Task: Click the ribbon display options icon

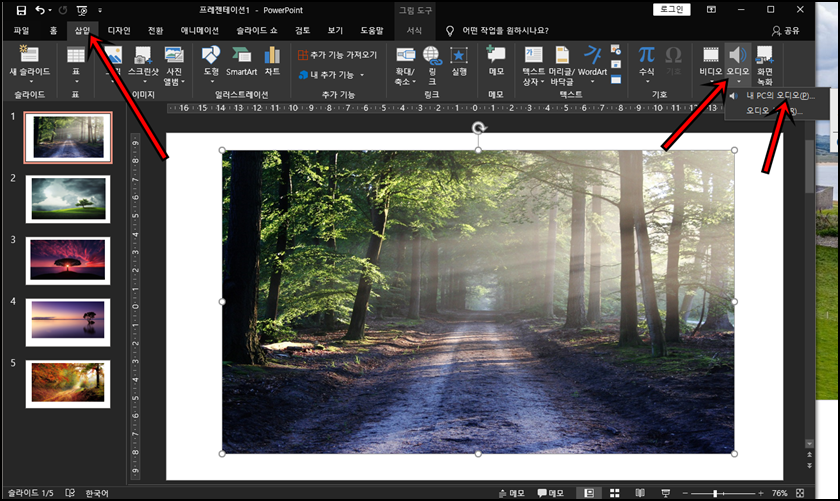Action: 711,10
